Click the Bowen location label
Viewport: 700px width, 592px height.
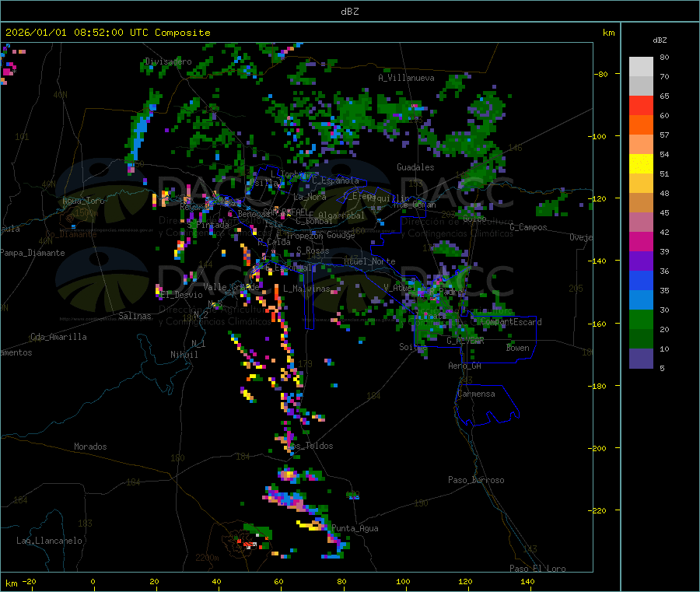(x=518, y=348)
